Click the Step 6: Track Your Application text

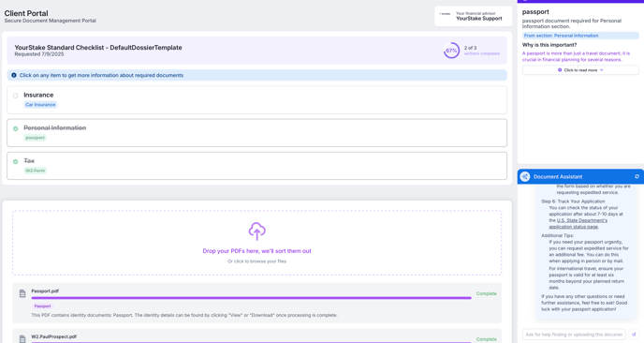point(573,201)
